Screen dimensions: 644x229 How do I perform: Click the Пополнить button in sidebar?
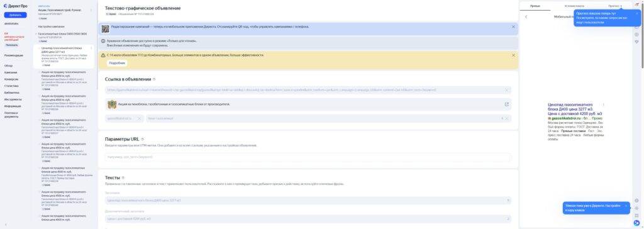pos(11,45)
